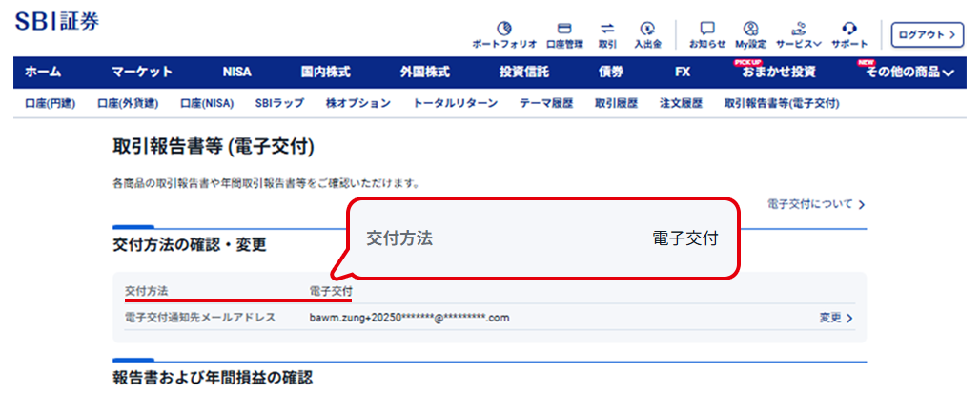Switch to 口座(外貨建) sub-tab
Screen dimensions: 980x394
pyautogui.click(x=128, y=103)
